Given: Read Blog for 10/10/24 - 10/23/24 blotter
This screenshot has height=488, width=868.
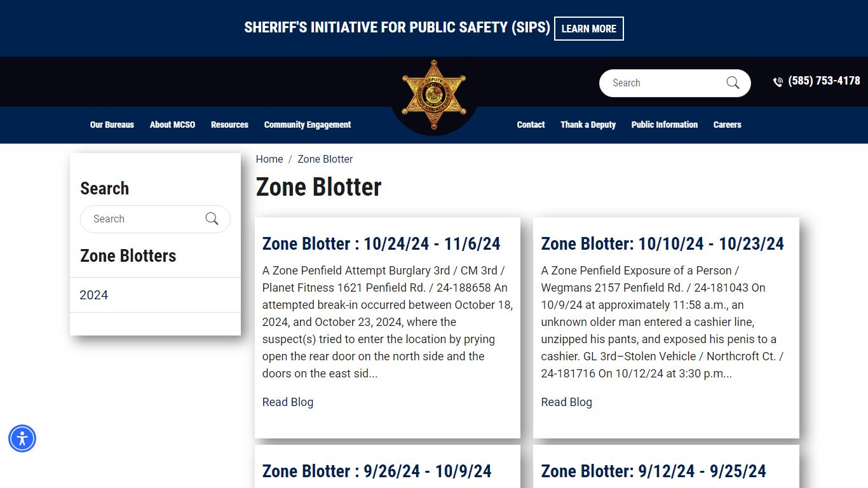Looking at the screenshot, I should point(567,402).
